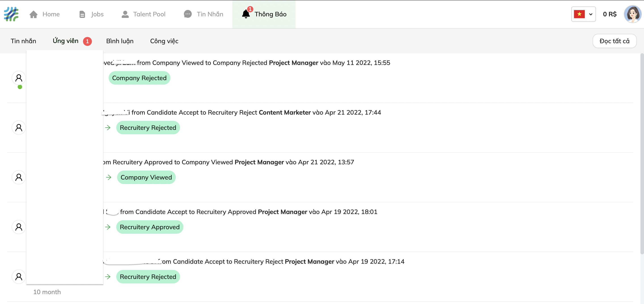Screen dimensions: 644x304
Task: Click the Tin Nhắn chat bubble icon
Action: click(188, 14)
